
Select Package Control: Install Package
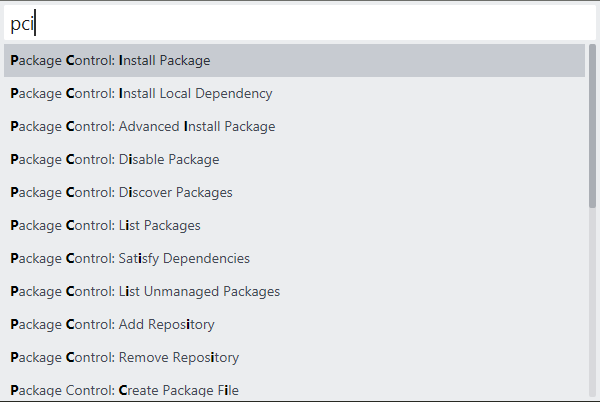pyautogui.click(x=294, y=60)
